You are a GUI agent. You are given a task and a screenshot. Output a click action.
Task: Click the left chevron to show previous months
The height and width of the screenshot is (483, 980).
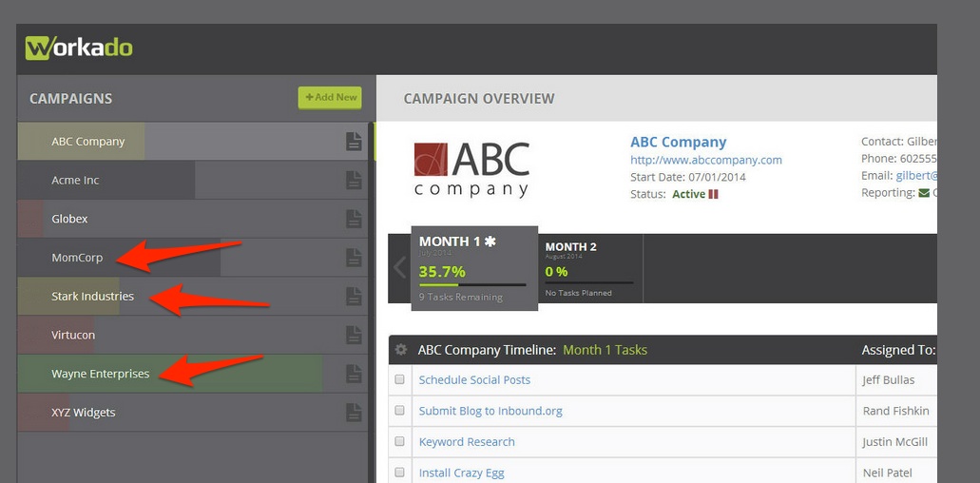pyautogui.click(x=399, y=268)
